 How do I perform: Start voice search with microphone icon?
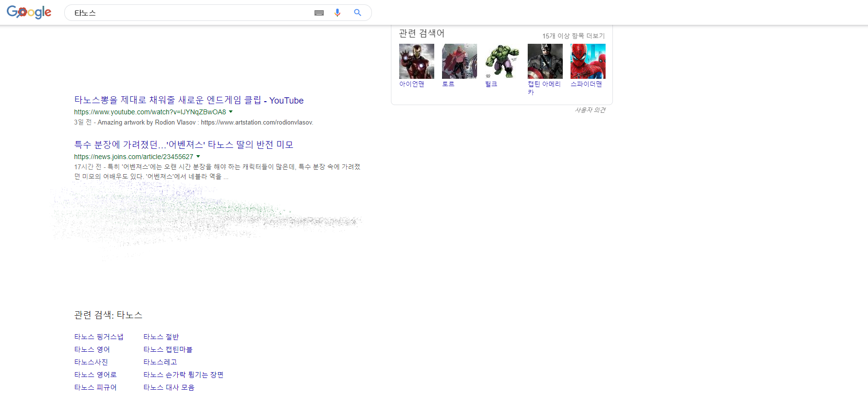pos(337,13)
